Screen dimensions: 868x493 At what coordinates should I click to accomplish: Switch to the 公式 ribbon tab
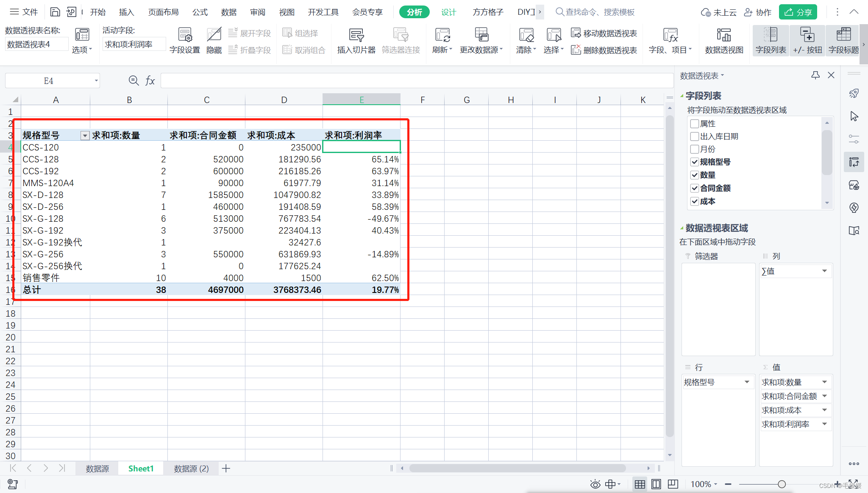click(x=200, y=12)
